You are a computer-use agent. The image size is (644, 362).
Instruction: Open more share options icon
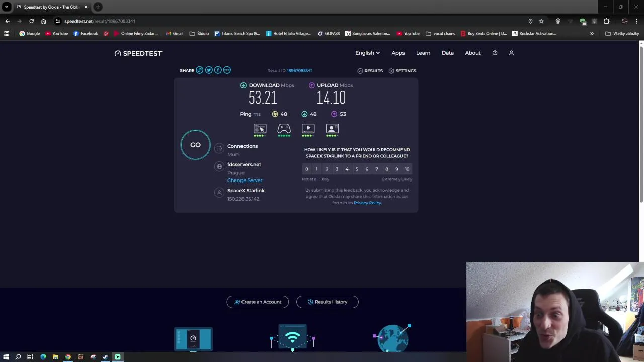[x=227, y=70]
